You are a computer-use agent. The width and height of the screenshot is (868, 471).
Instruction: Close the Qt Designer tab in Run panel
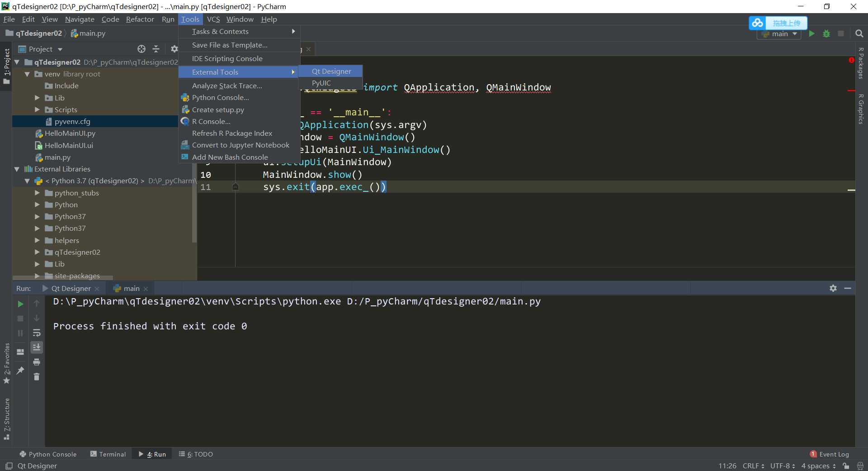tap(97, 289)
